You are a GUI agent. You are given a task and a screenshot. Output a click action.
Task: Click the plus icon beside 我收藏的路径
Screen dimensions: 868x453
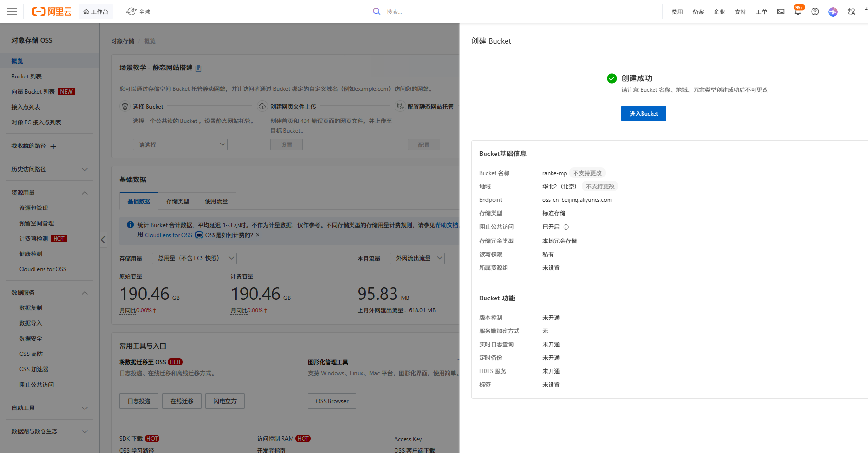53,146
